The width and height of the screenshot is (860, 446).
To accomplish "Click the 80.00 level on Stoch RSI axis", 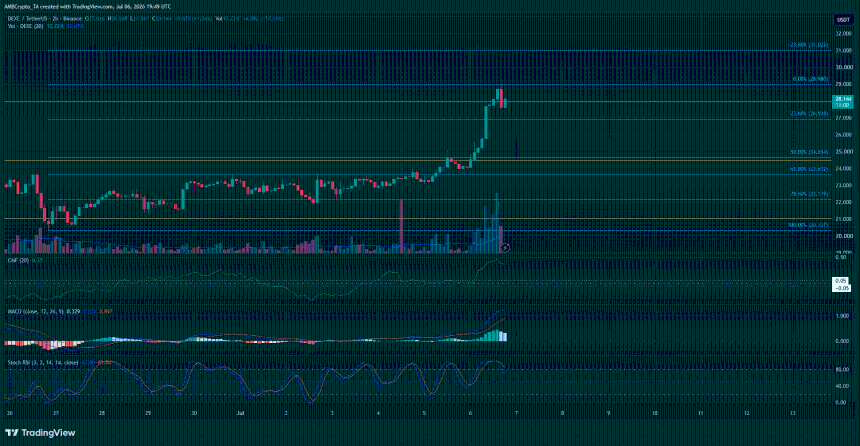I will tap(841, 370).
